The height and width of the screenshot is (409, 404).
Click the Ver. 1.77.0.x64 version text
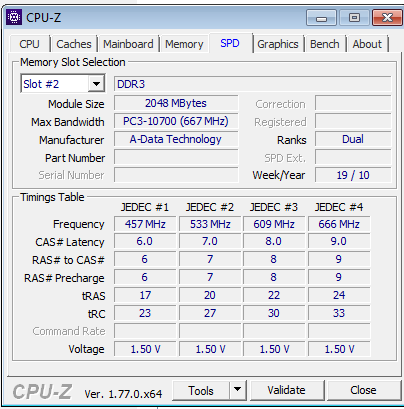123,394
